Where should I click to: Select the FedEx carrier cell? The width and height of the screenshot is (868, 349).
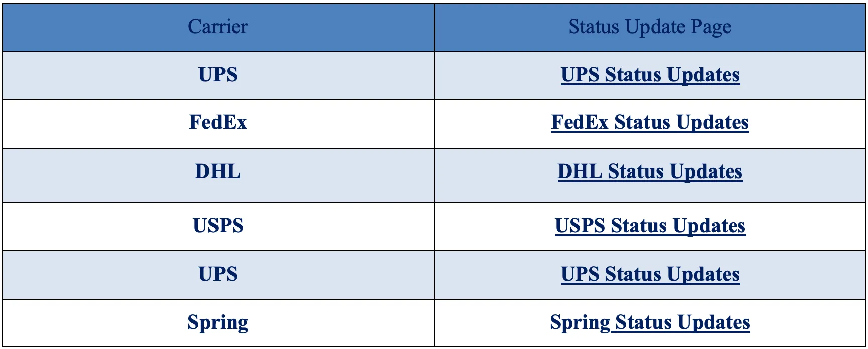point(218,124)
